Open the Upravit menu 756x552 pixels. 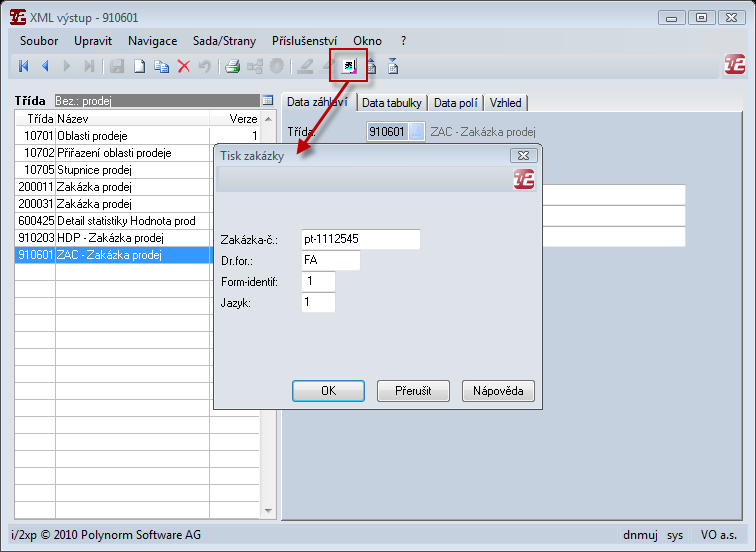click(93, 41)
